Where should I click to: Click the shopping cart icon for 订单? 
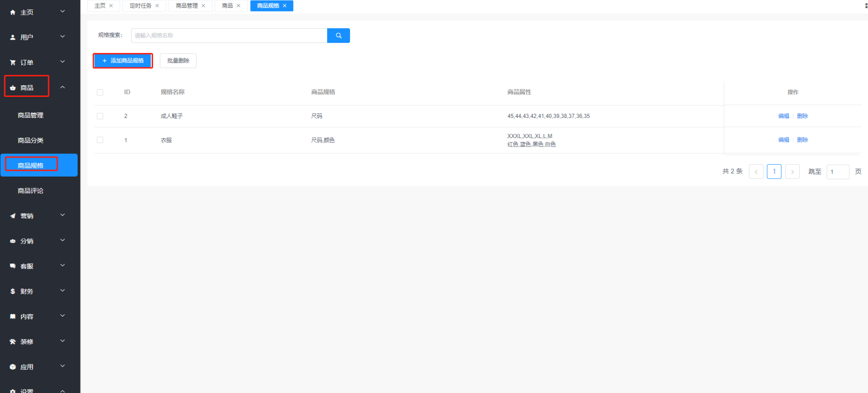pyautogui.click(x=13, y=63)
